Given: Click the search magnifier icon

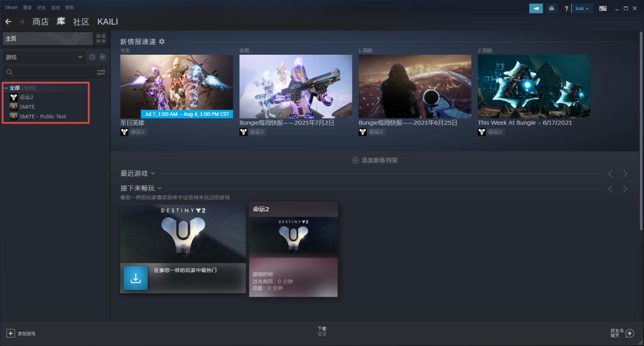Looking at the screenshot, I should (10, 72).
